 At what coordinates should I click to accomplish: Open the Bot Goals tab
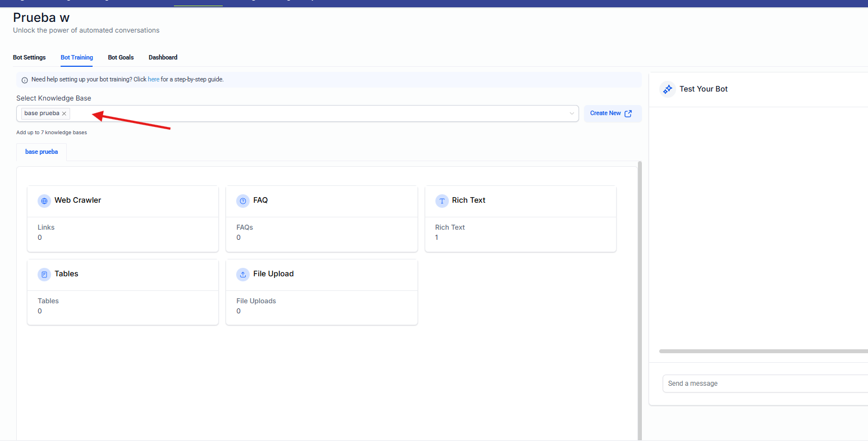[x=121, y=57]
